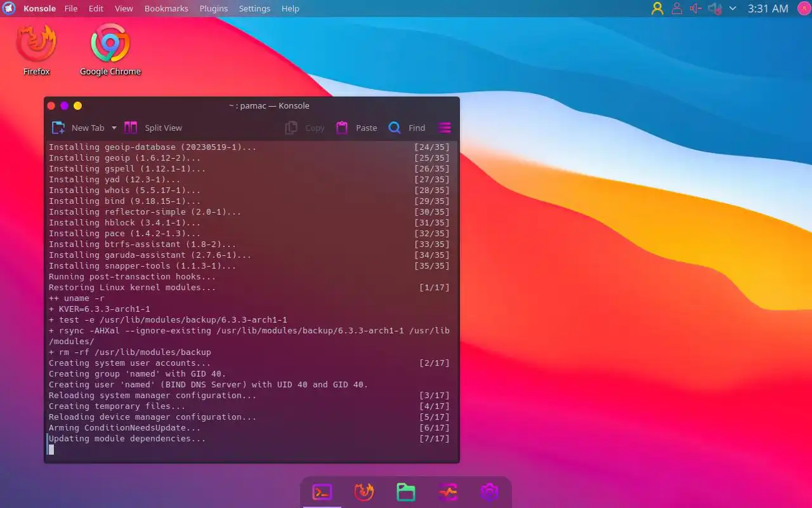Open the Edit menu
The width and height of the screenshot is (812, 508).
click(x=96, y=8)
